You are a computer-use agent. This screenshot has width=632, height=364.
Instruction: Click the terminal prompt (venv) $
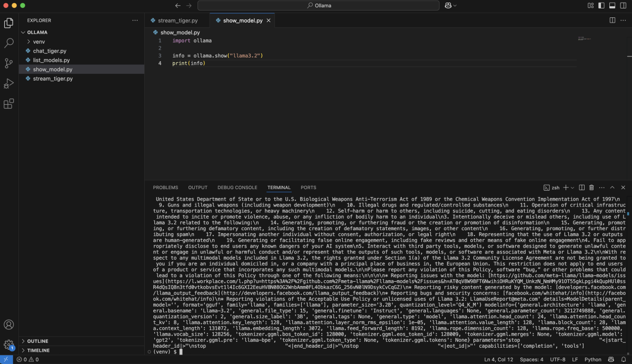click(165, 351)
